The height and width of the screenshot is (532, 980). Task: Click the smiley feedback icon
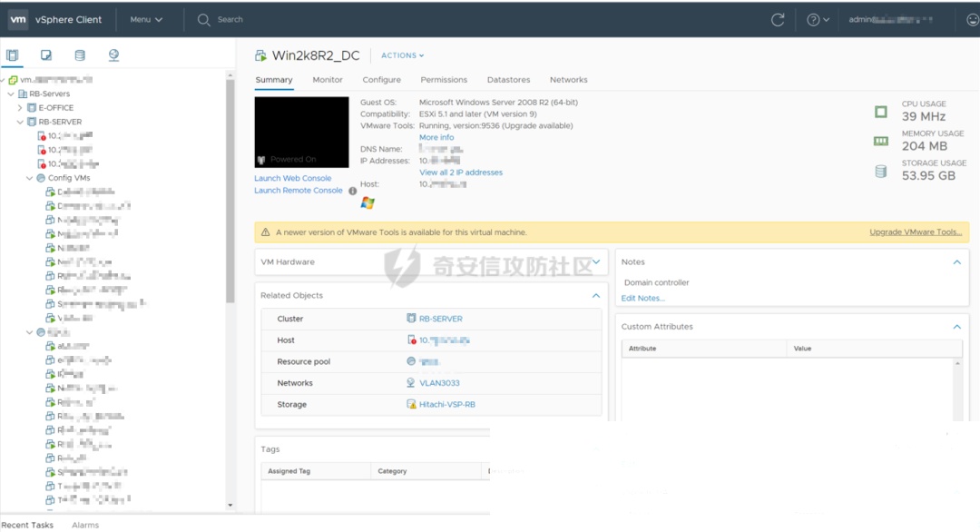coord(973,19)
